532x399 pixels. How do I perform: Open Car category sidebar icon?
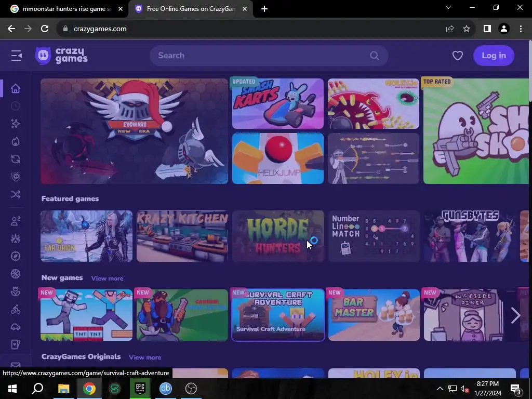point(16,327)
